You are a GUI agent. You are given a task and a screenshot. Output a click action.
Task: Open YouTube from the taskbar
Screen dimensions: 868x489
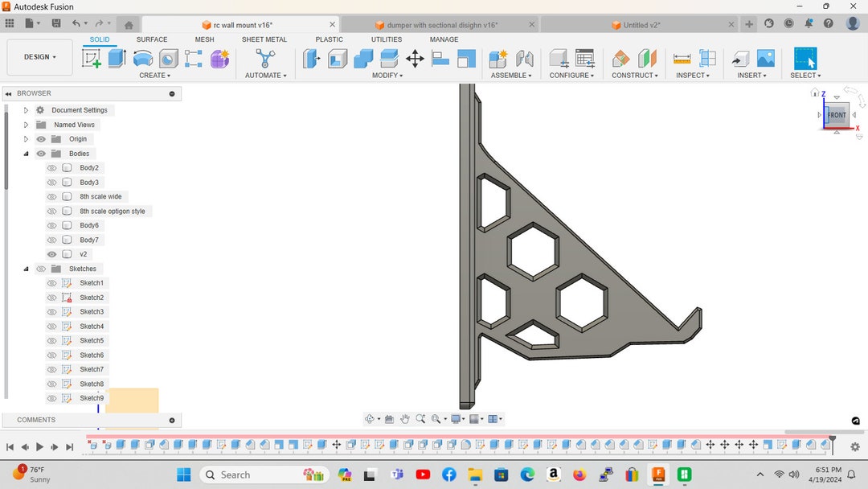[x=423, y=475]
